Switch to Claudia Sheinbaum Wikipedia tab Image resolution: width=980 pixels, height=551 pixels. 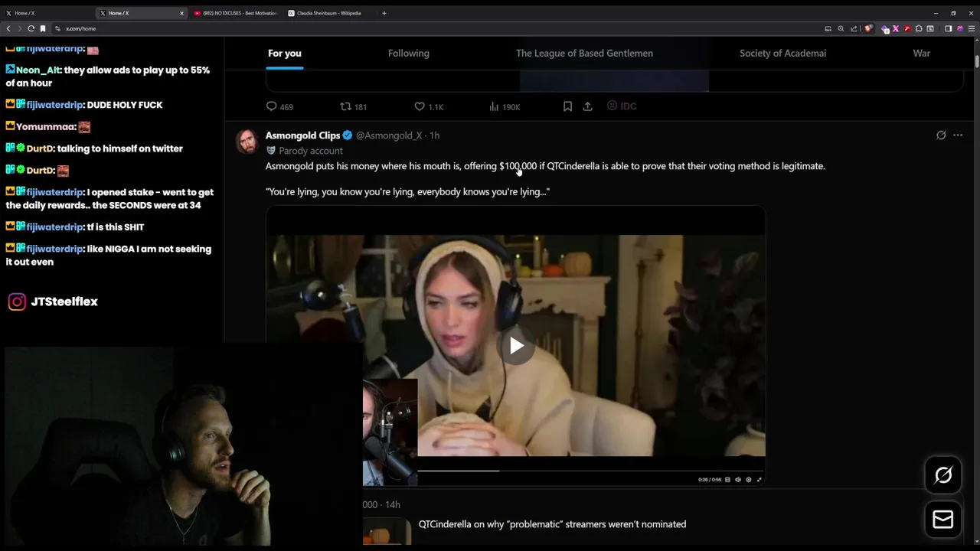328,13
